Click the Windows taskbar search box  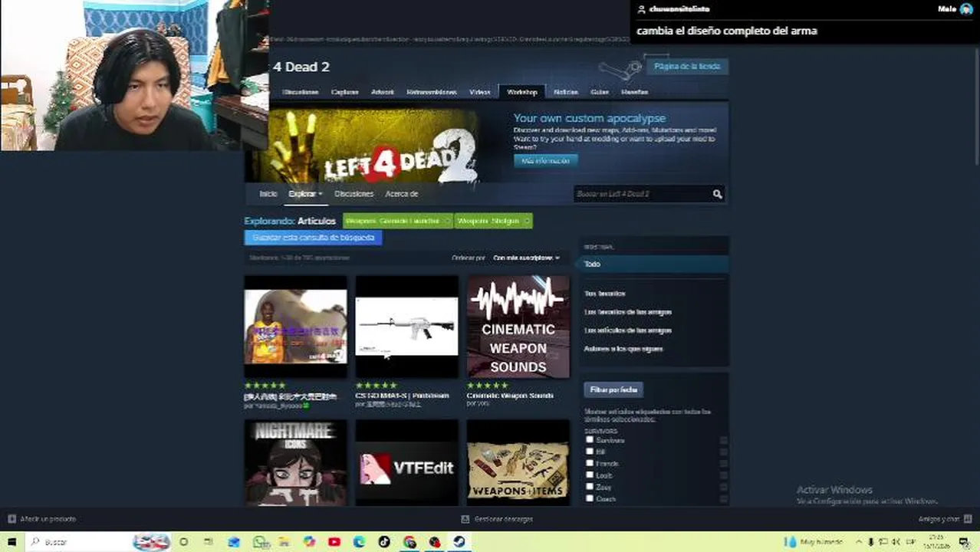tap(100, 542)
